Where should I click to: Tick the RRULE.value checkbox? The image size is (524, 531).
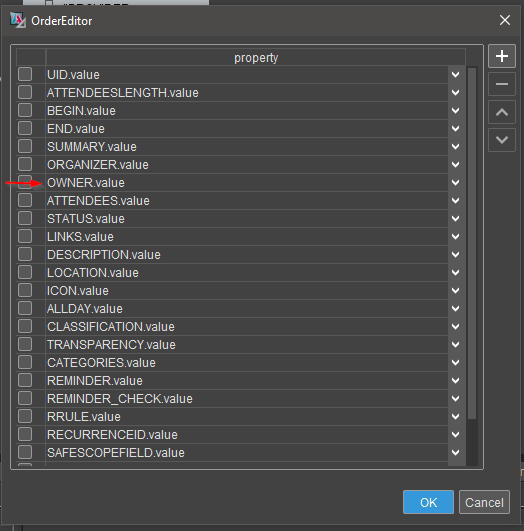pos(25,416)
